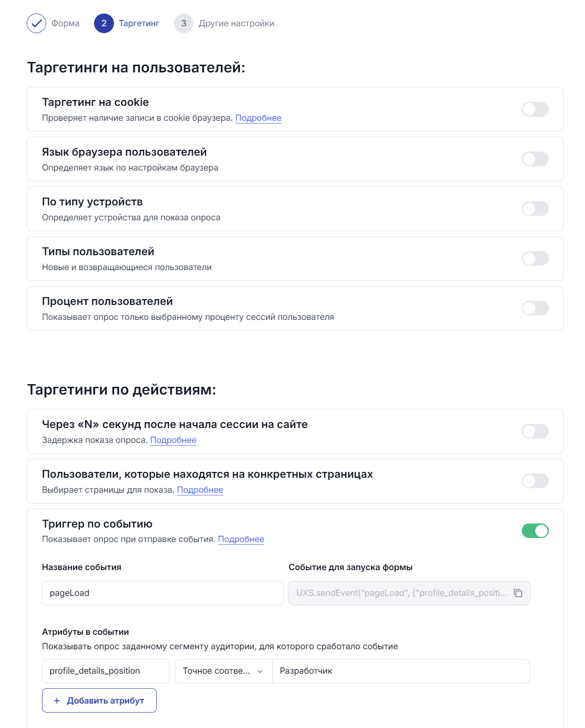Click the attribute value field 'Разработчик'

coord(400,671)
